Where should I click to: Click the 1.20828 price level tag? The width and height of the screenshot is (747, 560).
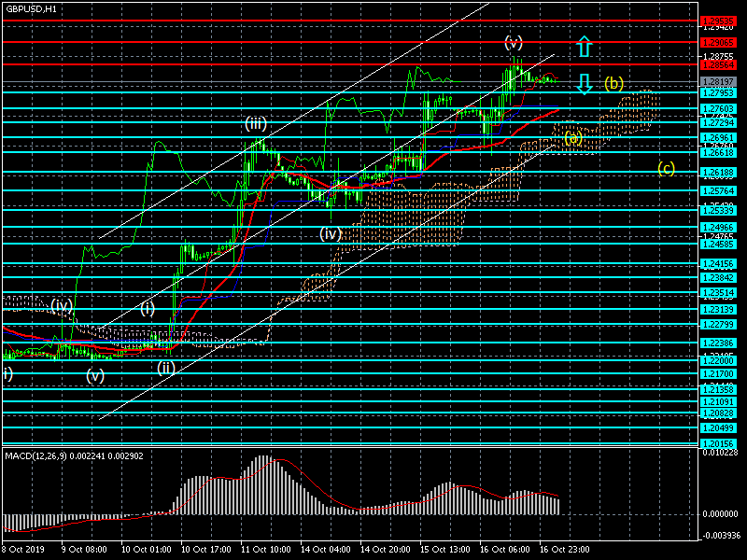click(718, 413)
